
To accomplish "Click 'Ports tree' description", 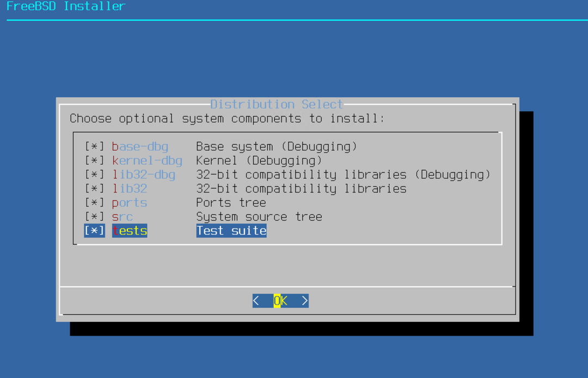I will point(231,203).
